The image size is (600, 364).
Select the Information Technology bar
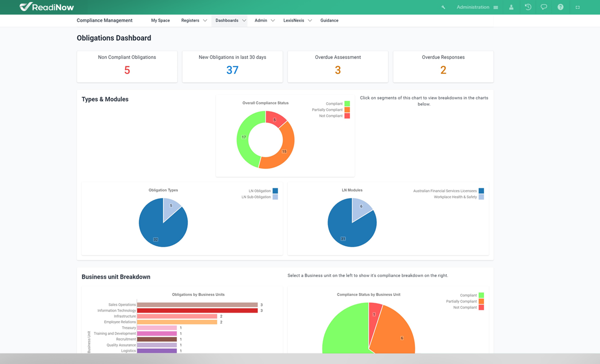(197, 311)
